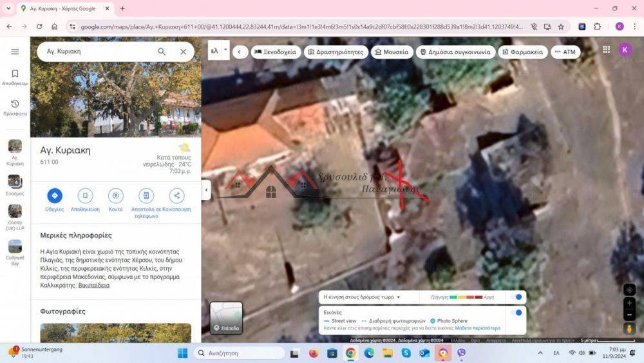The height and width of the screenshot is (363, 644).
Task: Toggle the Εικόνες imagery layer switch
Action: click(516, 313)
